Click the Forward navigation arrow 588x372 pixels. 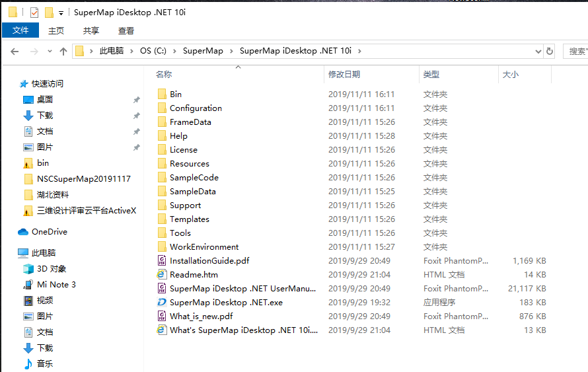pyautogui.click(x=34, y=52)
